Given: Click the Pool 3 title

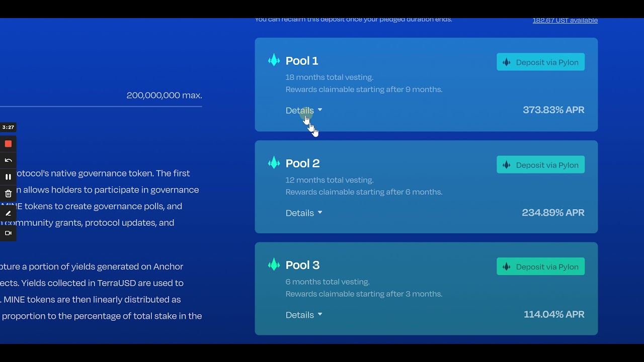Looking at the screenshot, I should click(x=302, y=265).
